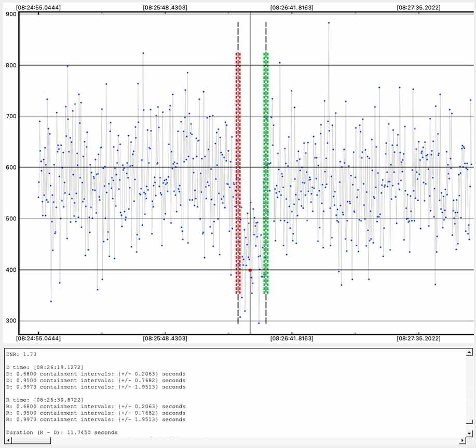Click the DNR: 1.73 line
The width and height of the screenshot is (476, 448).
(21, 354)
